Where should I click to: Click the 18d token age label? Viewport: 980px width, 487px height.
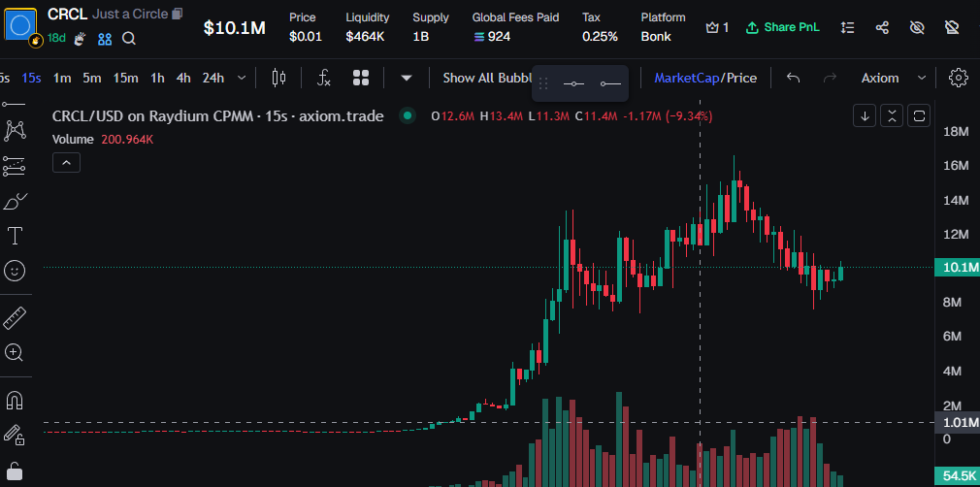pyautogui.click(x=56, y=38)
